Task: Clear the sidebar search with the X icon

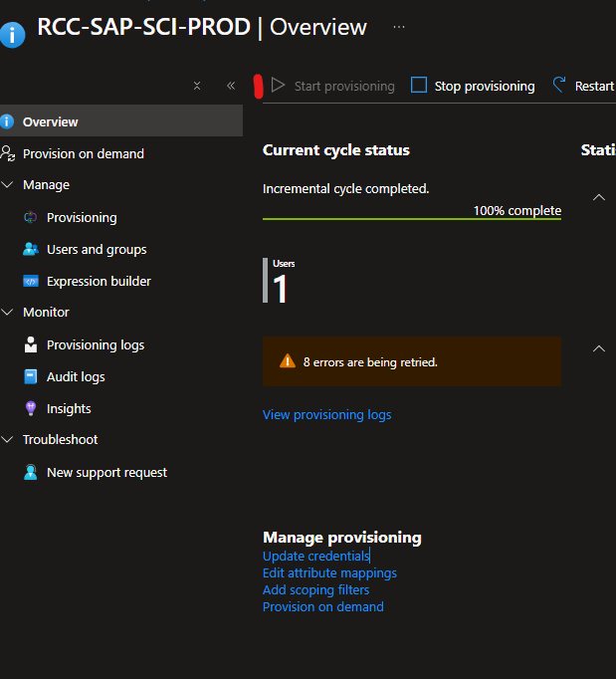Action: point(197,86)
